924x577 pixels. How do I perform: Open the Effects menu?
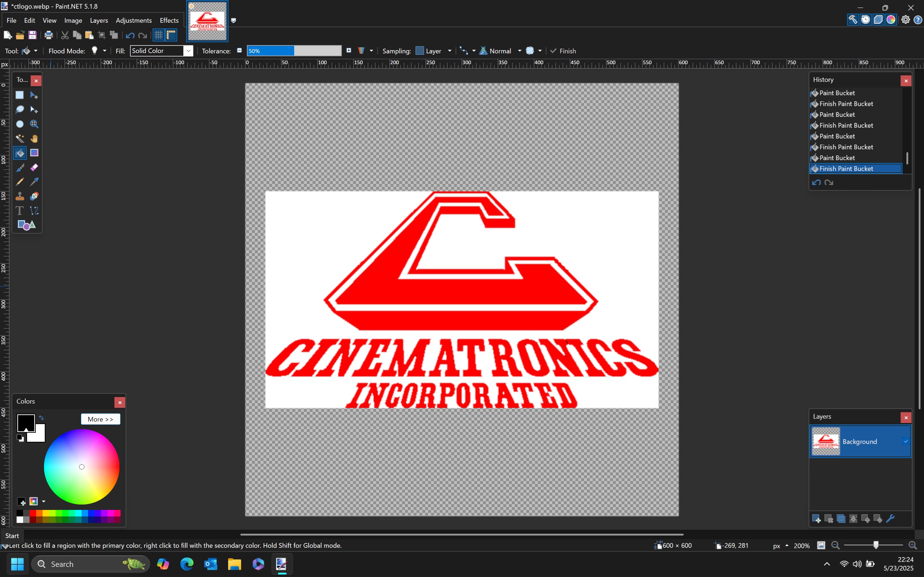(x=169, y=20)
